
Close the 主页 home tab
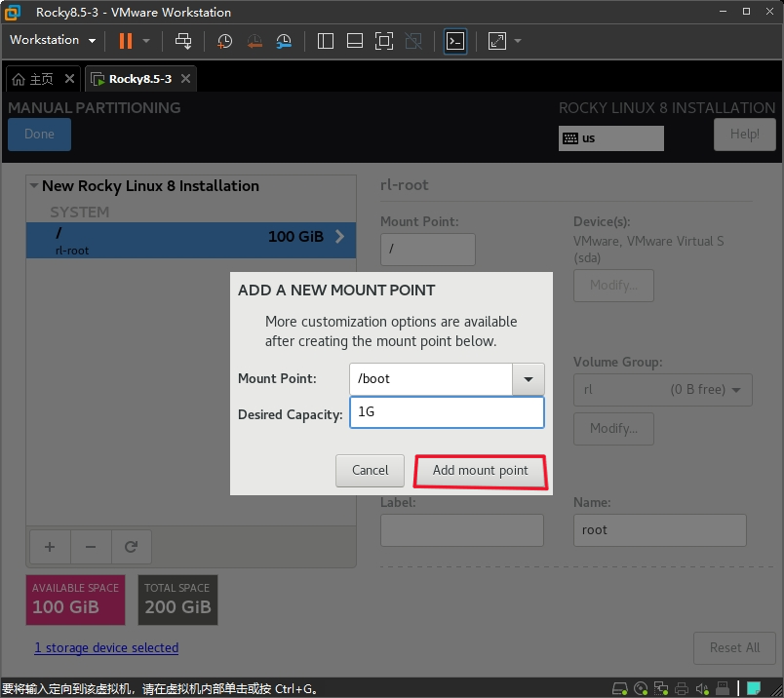[69, 79]
